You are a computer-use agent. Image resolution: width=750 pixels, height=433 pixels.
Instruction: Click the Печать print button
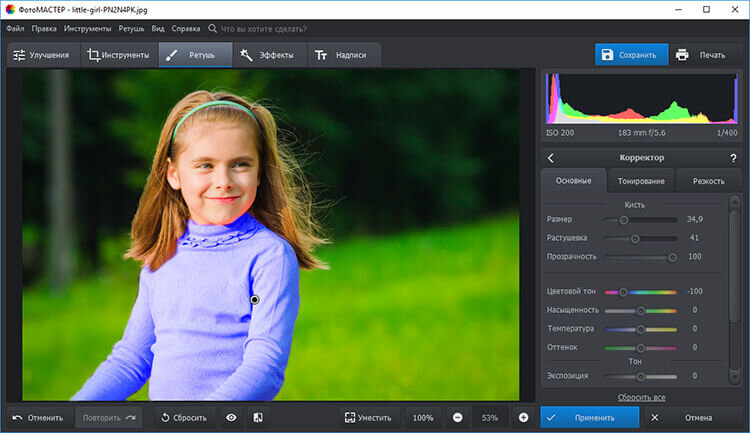pos(700,55)
